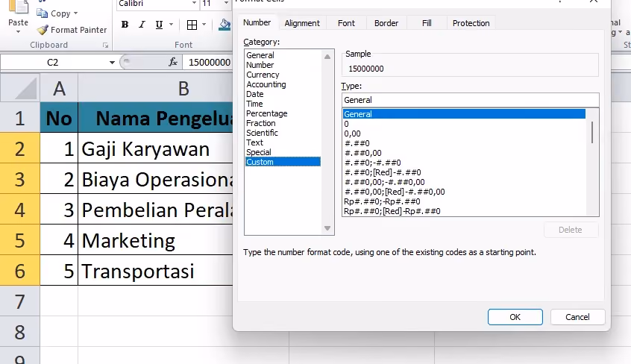The height and width of the screenshot is (364, 631).
Task: Click the Fill Color bucket icon
Action: [225, 25]
